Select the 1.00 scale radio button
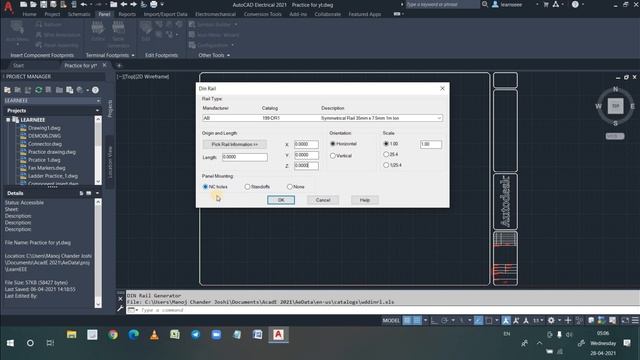Screen dimensions: 640x360 coord(386,144)
